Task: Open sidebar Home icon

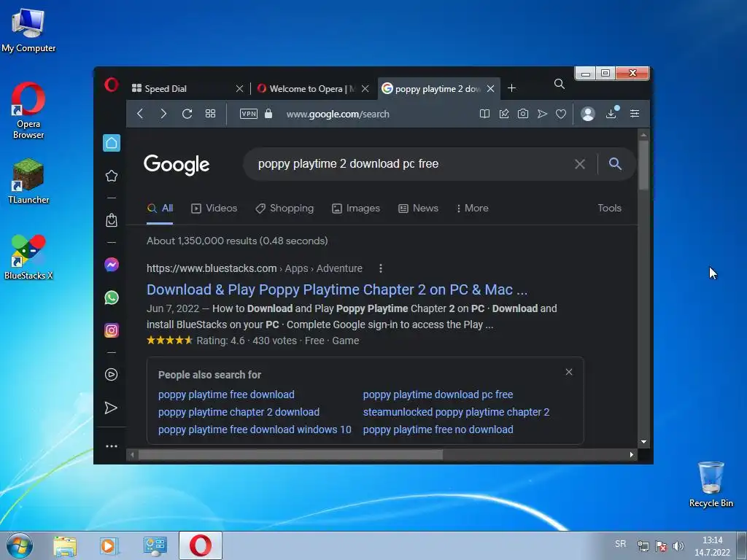Action: [x=112, y=143]
